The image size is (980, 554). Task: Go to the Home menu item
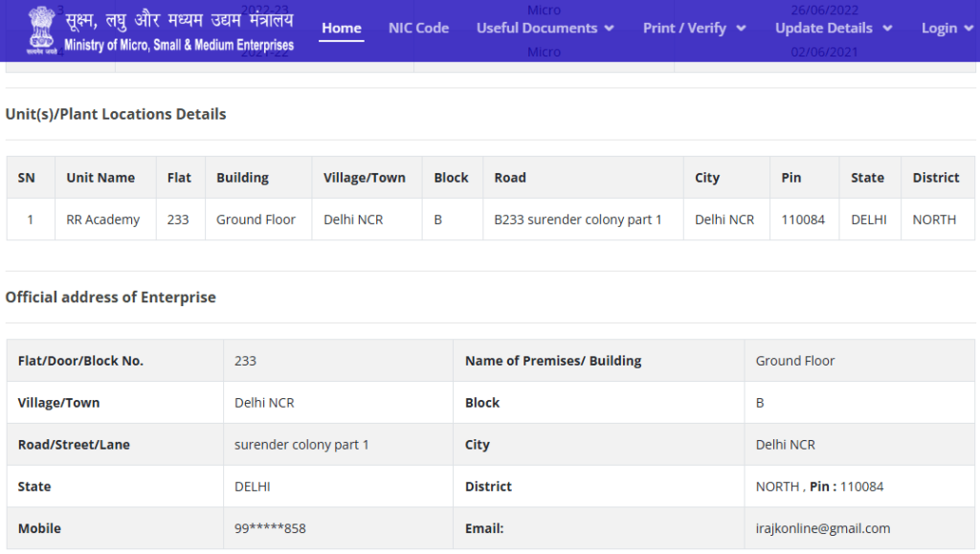click(342, 28)
